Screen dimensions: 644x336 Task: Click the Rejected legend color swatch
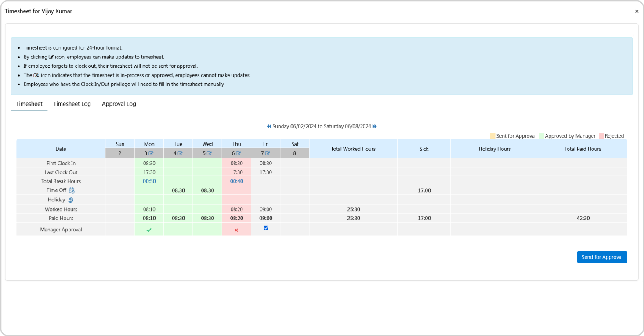[x=601, y=136]
